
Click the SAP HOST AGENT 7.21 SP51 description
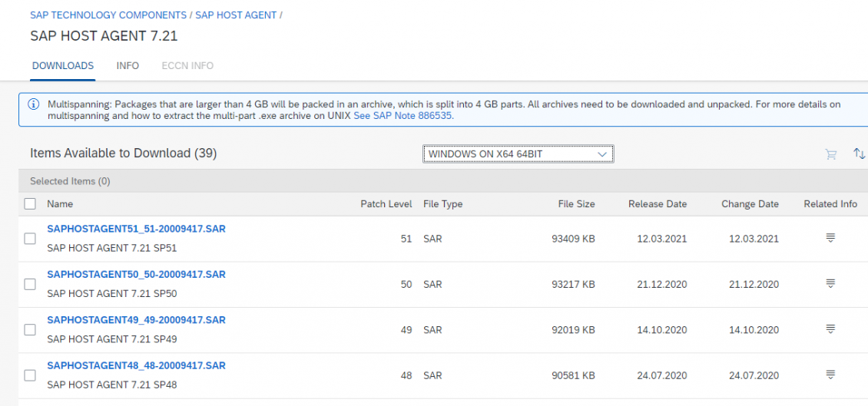(x=112, y=249)
